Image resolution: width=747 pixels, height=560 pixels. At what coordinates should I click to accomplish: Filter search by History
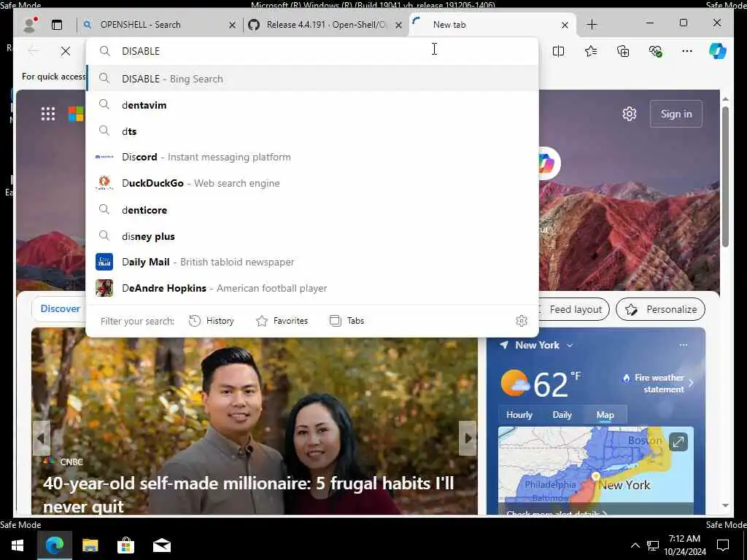coord(212,321)
